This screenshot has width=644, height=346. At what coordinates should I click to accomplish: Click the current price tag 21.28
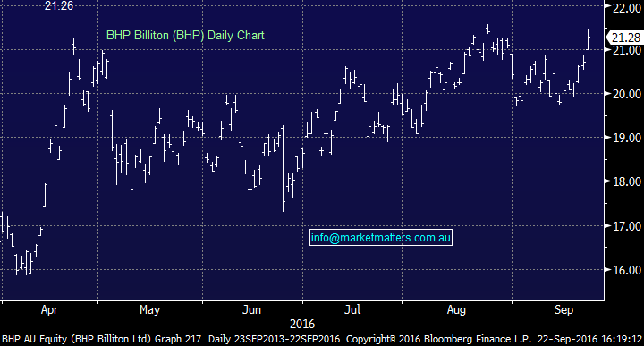(625, 38)
